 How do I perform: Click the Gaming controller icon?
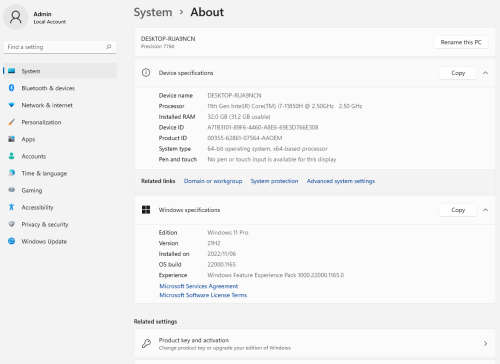click(x=12, y=190)
